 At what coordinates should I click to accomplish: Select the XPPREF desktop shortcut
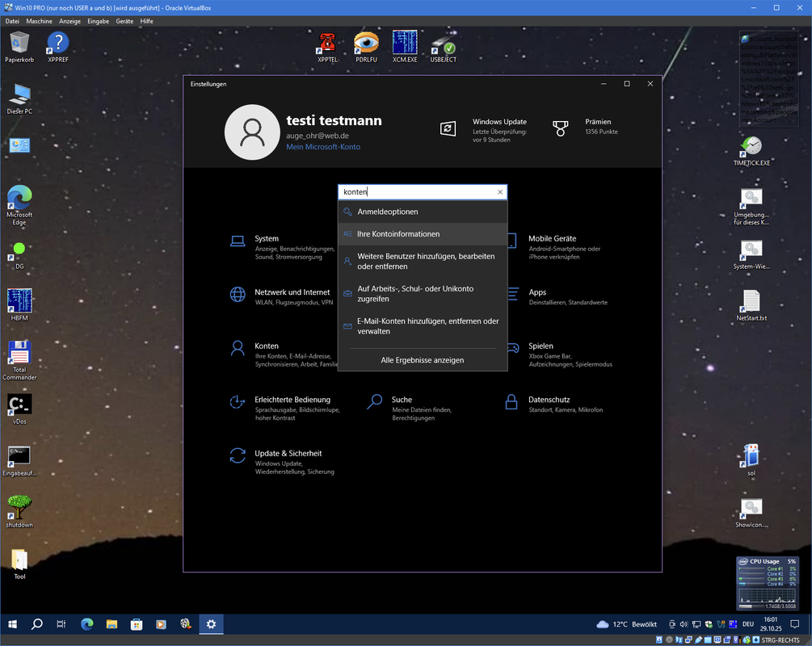pyautogui.click(x=58, y=47)
